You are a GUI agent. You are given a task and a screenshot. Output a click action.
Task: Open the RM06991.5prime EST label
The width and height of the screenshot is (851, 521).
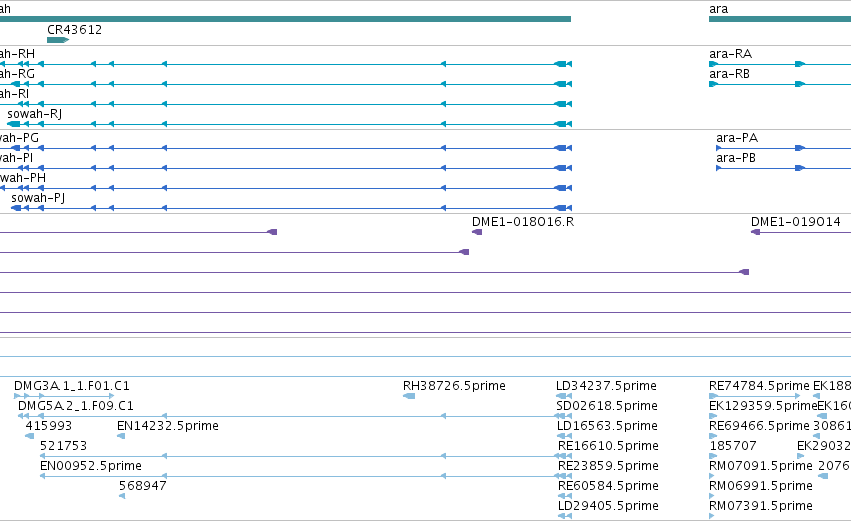(x=761, y=486)
